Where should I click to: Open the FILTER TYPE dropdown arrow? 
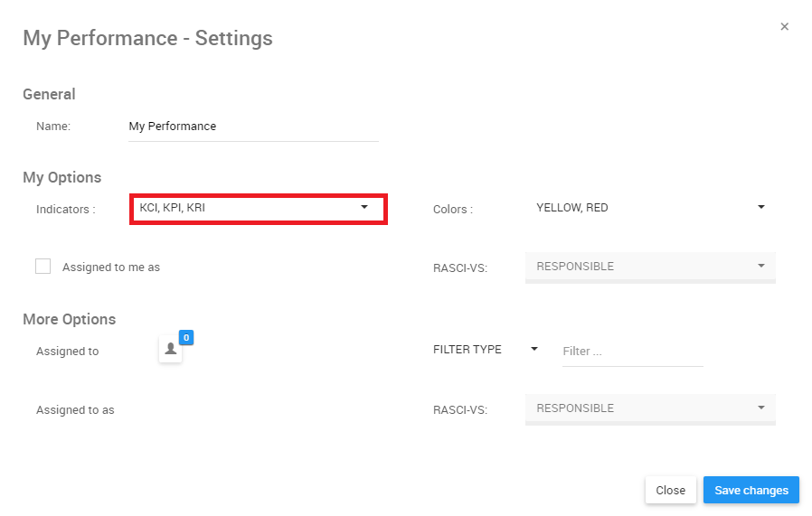click(x=534, y=349)
